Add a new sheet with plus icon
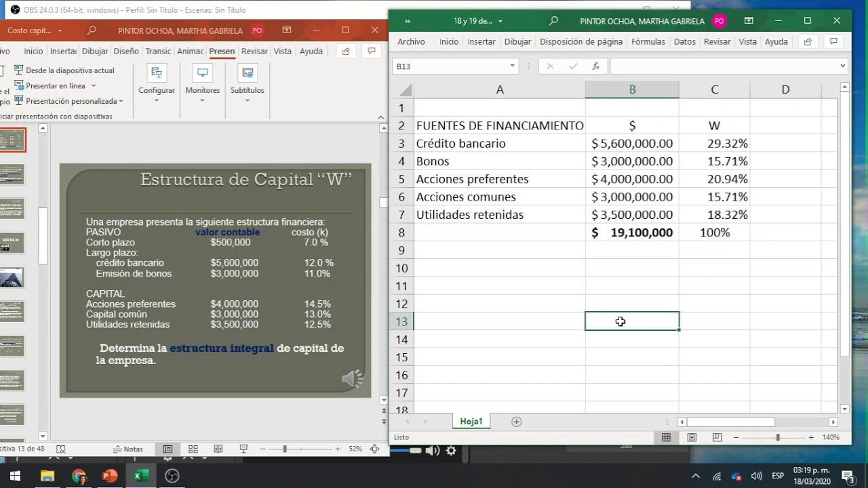Screen dimensions: 868x488 pyautogui.click(x=516, y=422)
